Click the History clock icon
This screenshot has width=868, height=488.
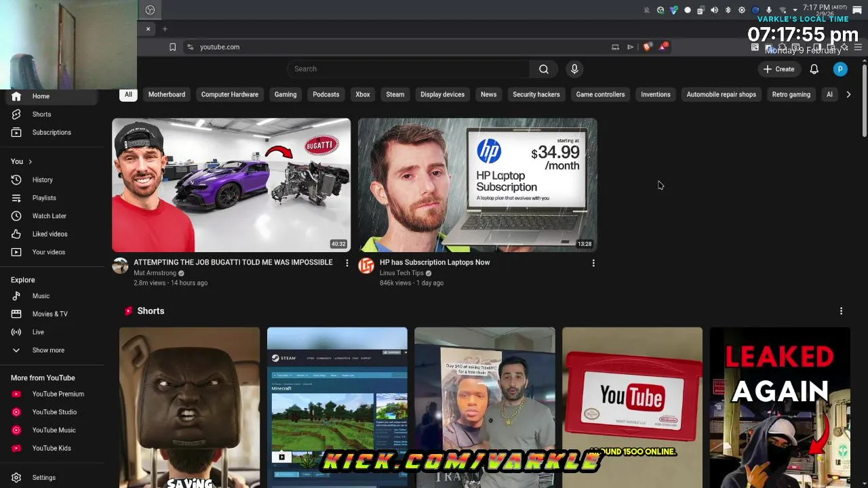16,180
